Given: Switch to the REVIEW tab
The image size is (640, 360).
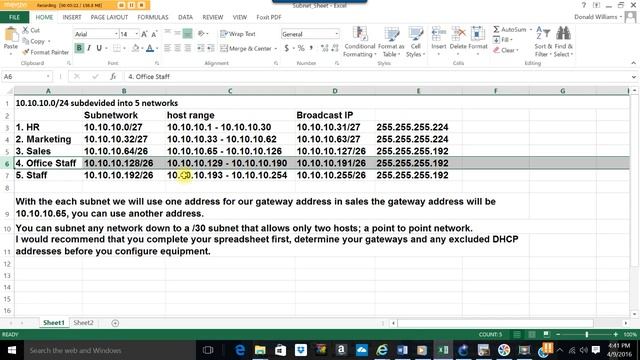Looking at the screenshot, I should (x=213, y=17).
